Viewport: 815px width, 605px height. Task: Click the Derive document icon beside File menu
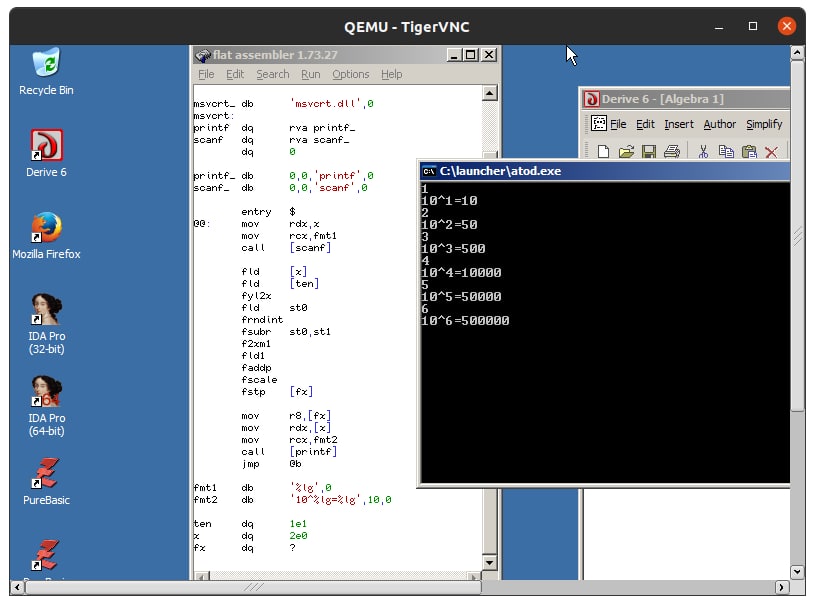click(x=599, y=124)
